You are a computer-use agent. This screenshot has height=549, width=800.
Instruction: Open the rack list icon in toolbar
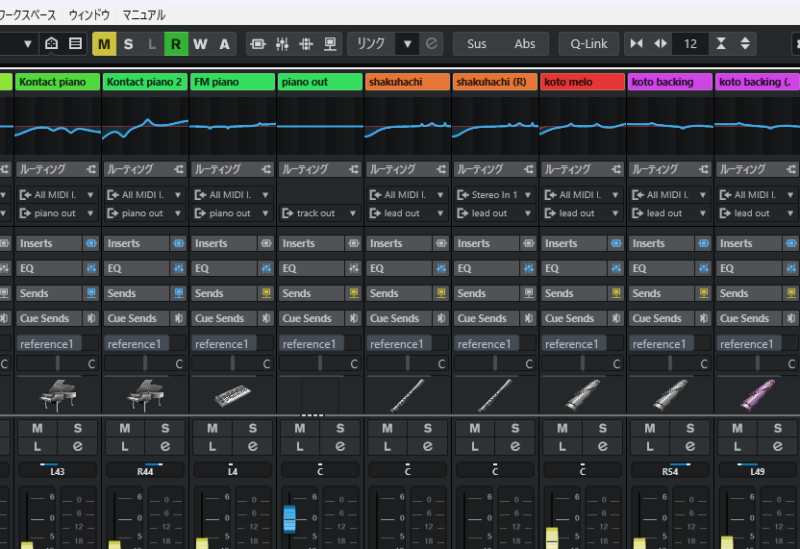click(x=75, y=44)
